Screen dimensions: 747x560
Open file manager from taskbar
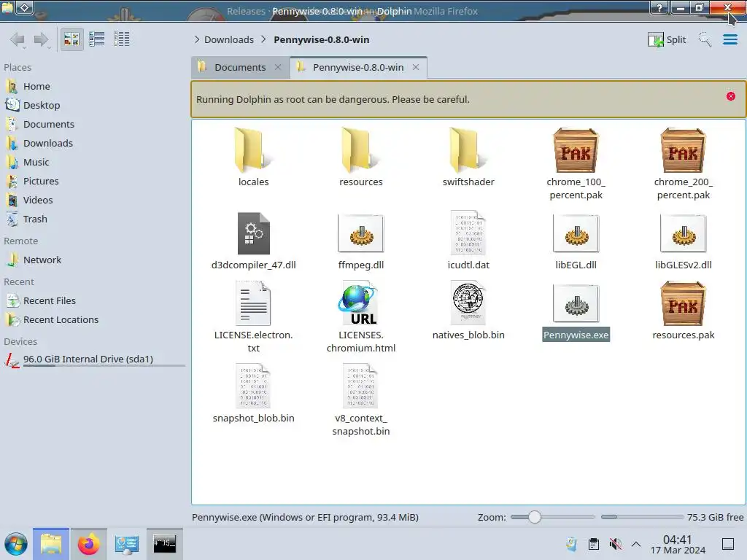[x=51, y=544]
